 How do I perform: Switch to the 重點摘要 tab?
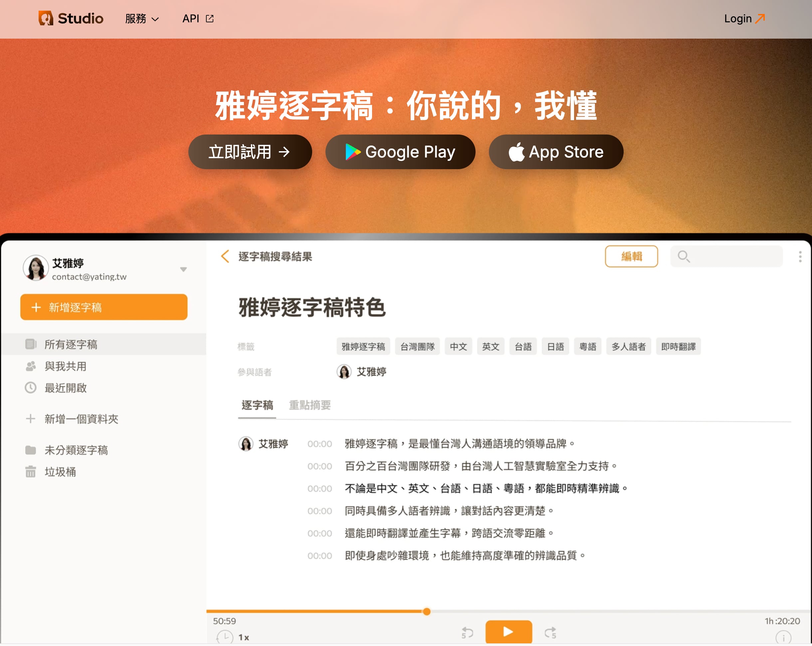click(x=309, y=405)
